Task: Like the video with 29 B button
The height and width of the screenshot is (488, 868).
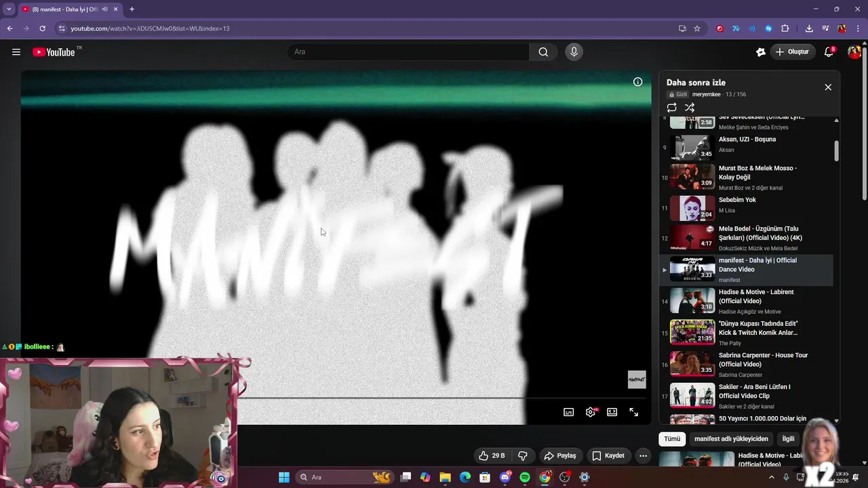Action: (x=491, y=456)
